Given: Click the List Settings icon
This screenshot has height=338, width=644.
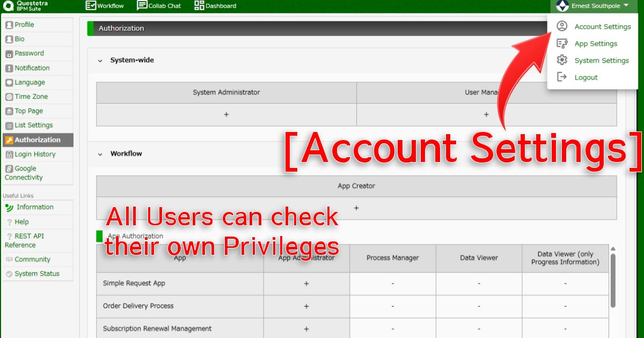Looking at the screenshot, I should pos(9,126).
